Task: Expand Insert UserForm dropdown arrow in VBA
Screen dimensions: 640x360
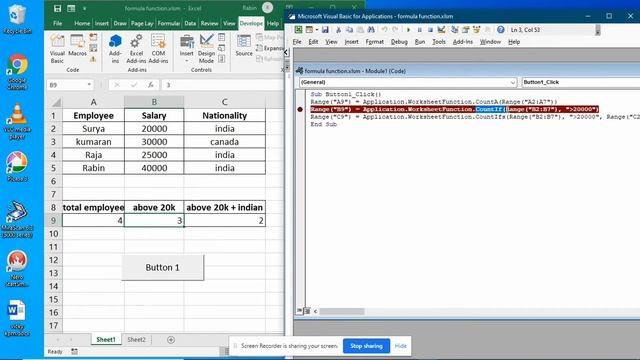Action: (316, 30)
